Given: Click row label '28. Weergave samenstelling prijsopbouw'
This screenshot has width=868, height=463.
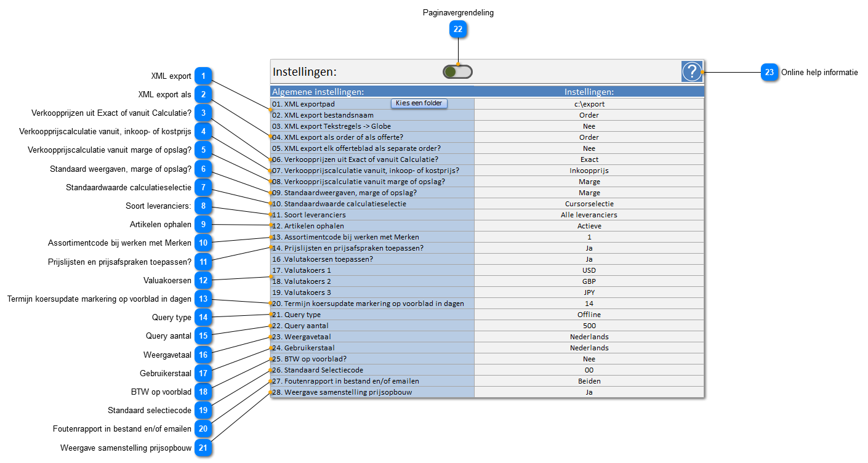Looking at the screenshot, I should click(x=342, y=392).
